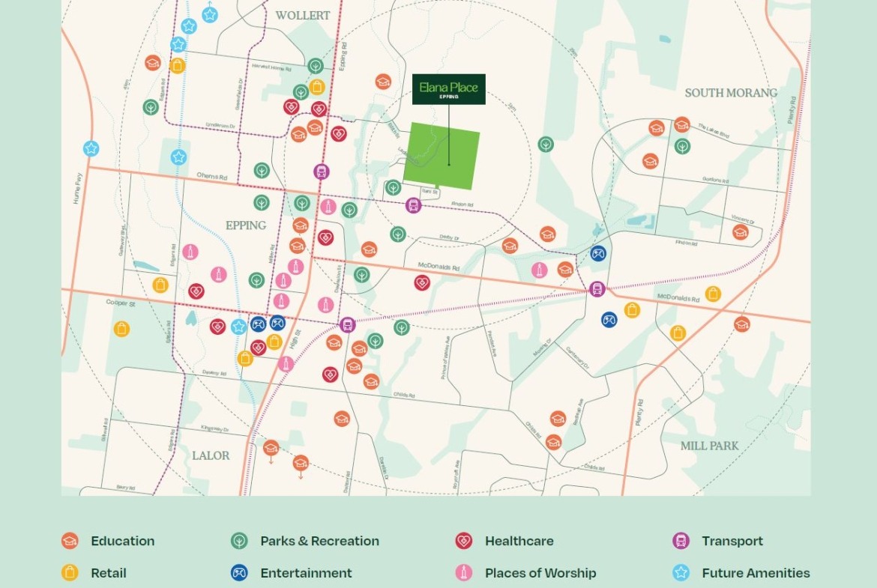Click the Future Amenities legend label

pyautogui.click(x=756, y=572)
